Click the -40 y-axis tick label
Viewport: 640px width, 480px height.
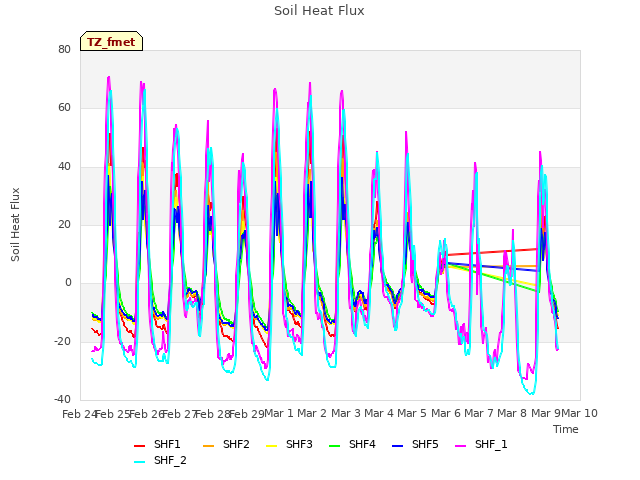click(62, 399)
